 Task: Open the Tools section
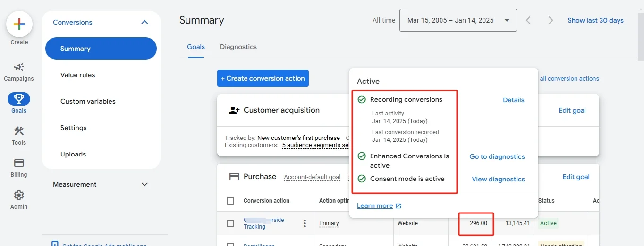pyautogui.click(x=19, y=136)
